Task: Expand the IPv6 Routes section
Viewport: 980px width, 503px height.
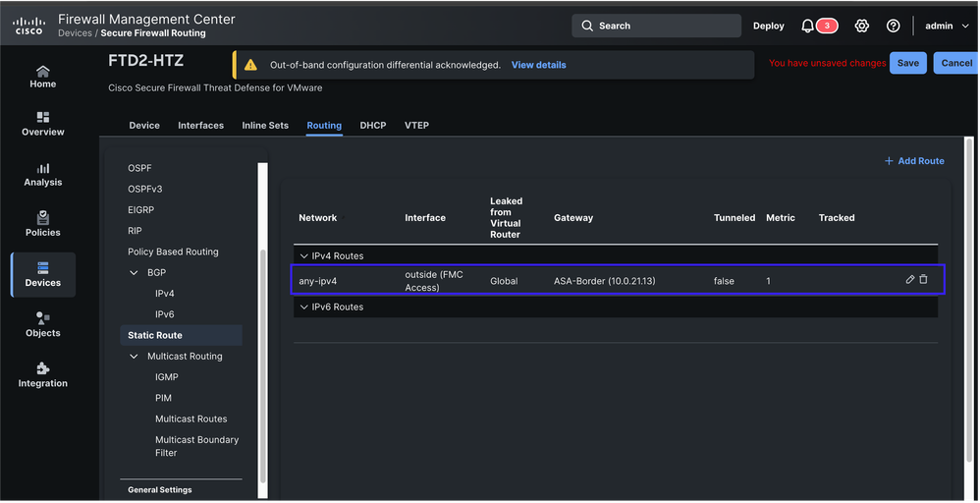Action: [x=304, y=307]
